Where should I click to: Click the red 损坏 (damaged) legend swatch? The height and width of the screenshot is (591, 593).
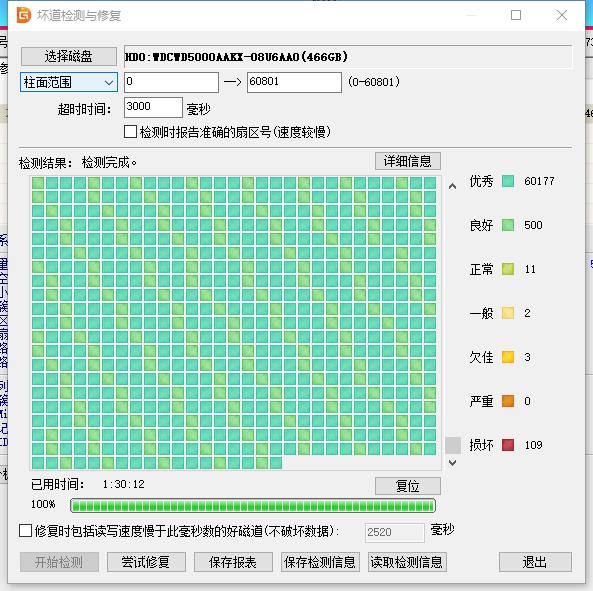(508, 445)
